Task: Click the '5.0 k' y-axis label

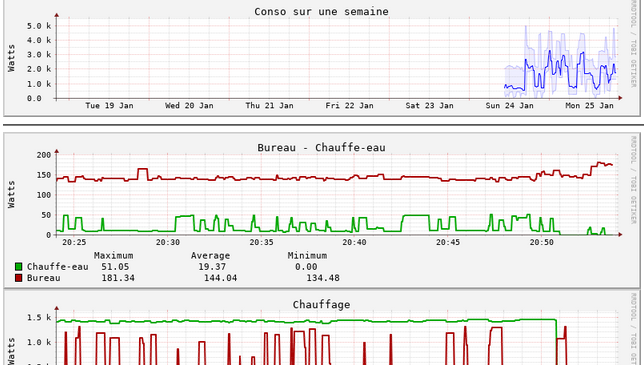Action: (39, 26)
